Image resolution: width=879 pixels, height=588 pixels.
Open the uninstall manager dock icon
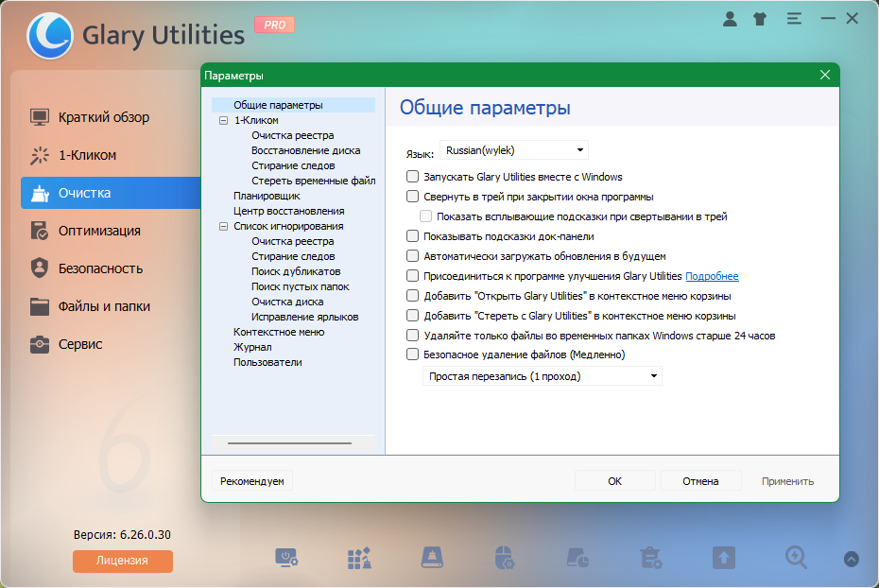(651, 559)
